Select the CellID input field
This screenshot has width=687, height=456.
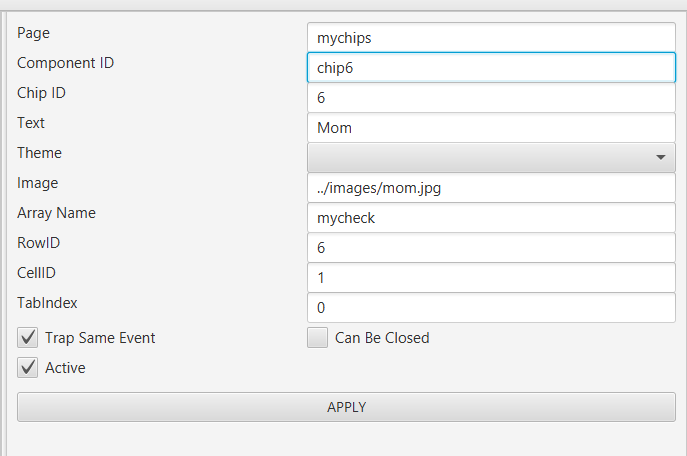click(x=491, y=278)
